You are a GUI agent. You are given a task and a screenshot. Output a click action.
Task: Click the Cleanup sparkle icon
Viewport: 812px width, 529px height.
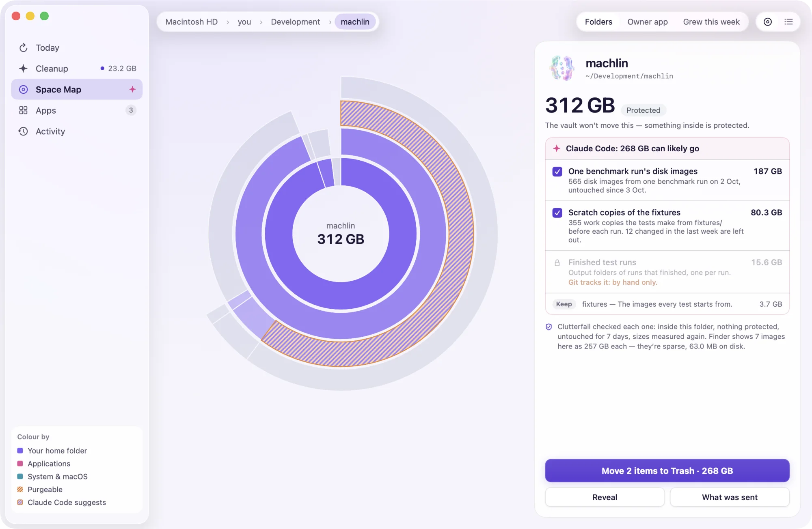click(23, 69)
